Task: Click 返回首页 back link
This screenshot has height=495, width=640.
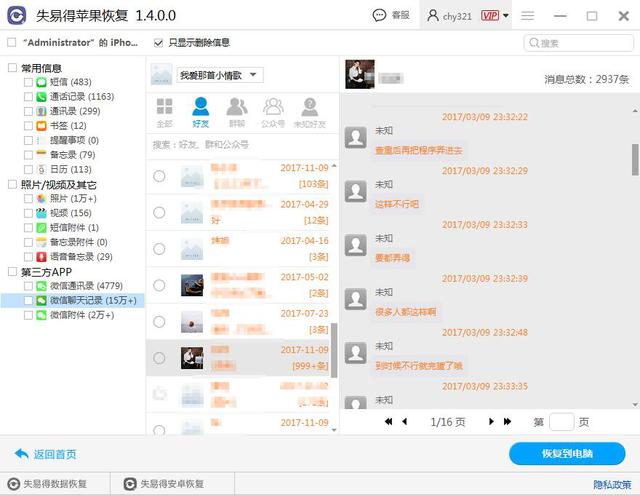Action: pos(45,454)
